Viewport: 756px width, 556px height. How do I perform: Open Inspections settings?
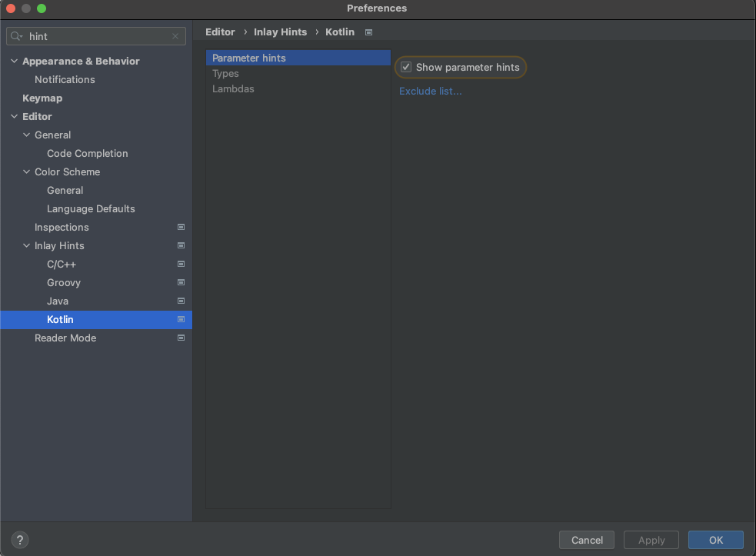(x=62, y=227)
